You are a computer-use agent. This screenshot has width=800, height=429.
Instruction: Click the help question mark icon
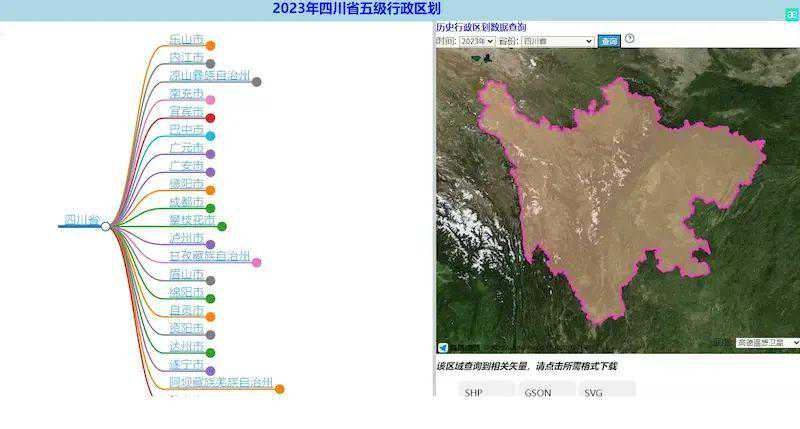630,39
